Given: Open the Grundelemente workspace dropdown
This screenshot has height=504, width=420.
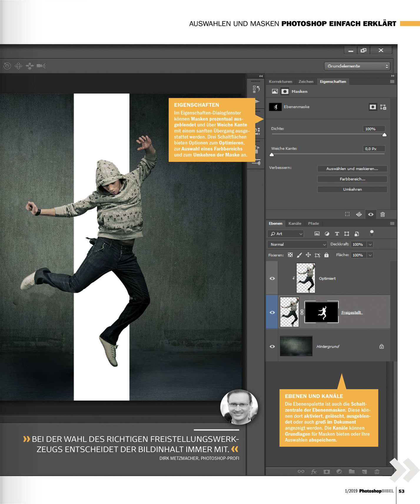Looking at the screenshot, I should click(x=357, y=66).
